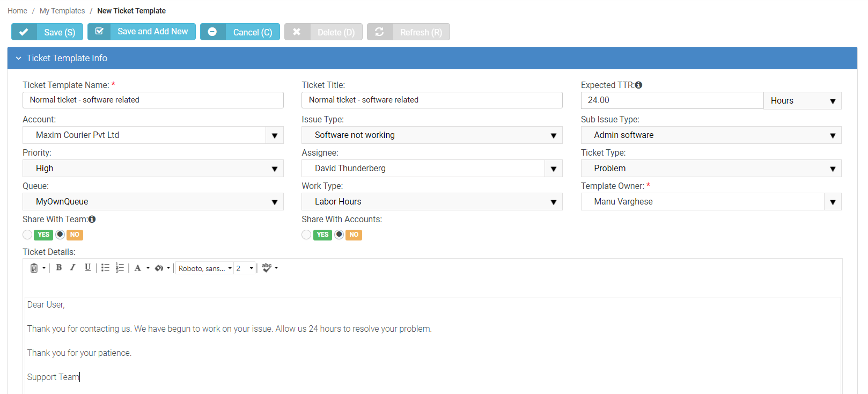Viewport: 868px width, 394px height.
Task: Click the Paste clipboard icon in editor
Action: tap(34, 268)
